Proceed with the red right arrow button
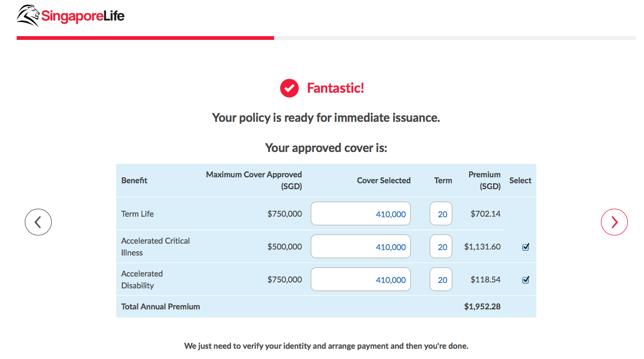644x359 pixels. [614, 222]
